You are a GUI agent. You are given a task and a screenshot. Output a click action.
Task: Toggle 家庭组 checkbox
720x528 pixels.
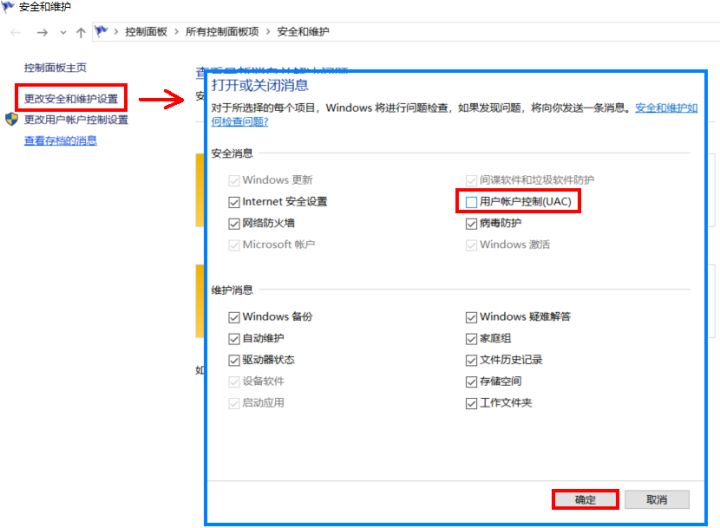(x=471, y=339)
